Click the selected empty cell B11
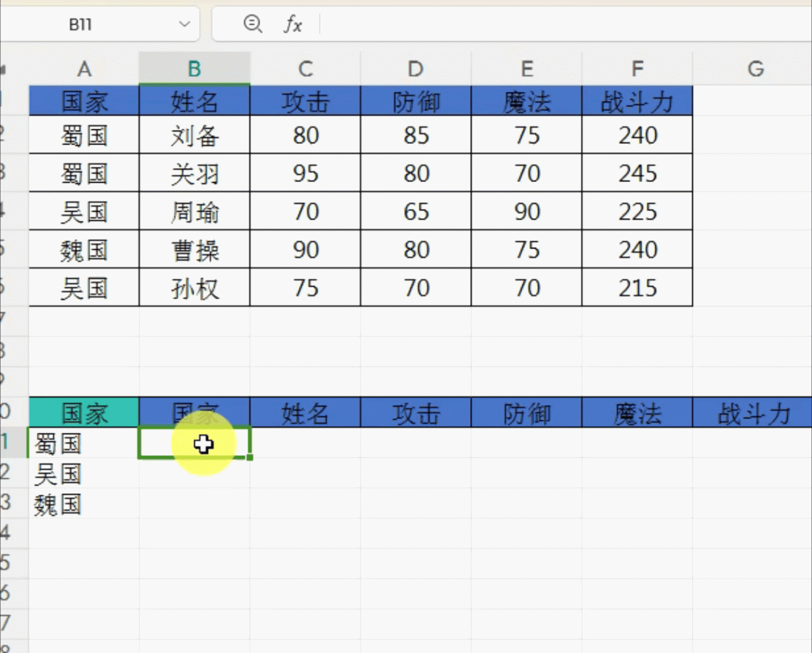The height and width of the screenshot is (653, 812). [194, 443]
